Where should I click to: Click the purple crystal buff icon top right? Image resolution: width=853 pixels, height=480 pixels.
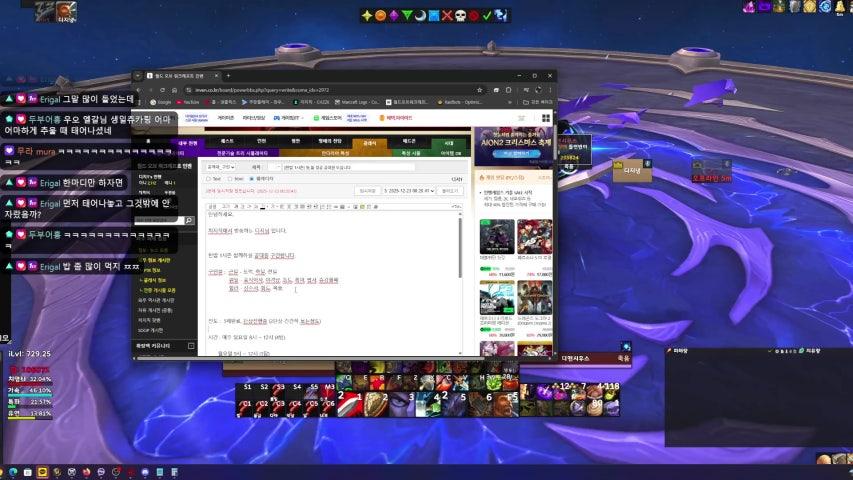click(x=749, y=7)
